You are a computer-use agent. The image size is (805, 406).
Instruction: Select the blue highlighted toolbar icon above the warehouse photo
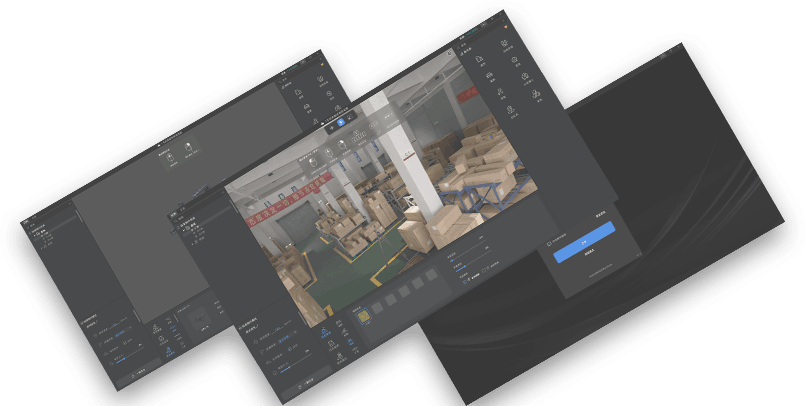coord(341,123)
